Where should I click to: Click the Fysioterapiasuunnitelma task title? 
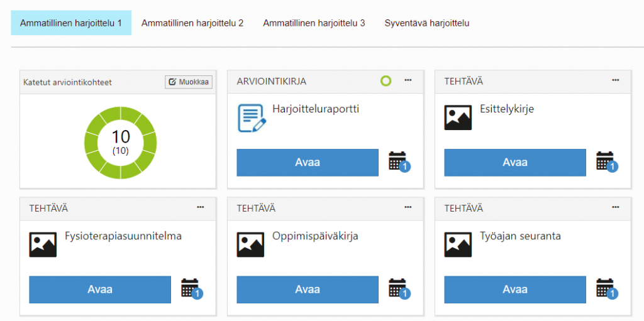click(x=123, y=236)
